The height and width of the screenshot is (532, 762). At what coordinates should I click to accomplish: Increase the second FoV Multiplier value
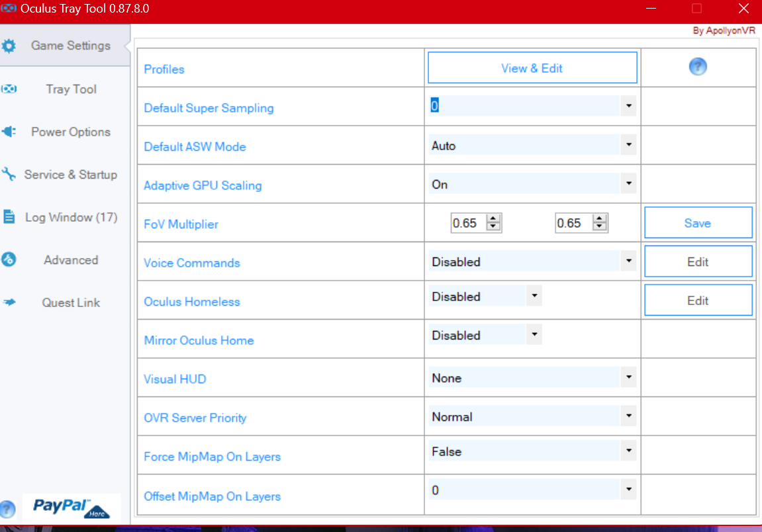tap(600, 218)
